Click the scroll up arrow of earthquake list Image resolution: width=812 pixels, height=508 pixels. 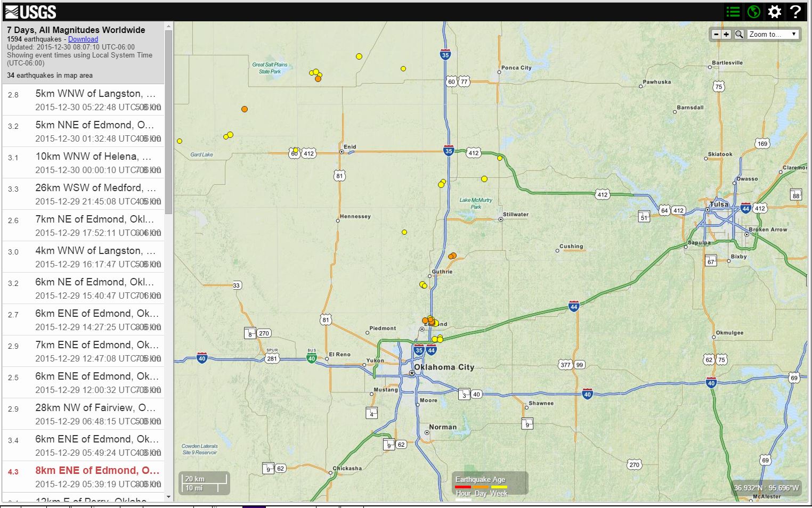point(169,26)
